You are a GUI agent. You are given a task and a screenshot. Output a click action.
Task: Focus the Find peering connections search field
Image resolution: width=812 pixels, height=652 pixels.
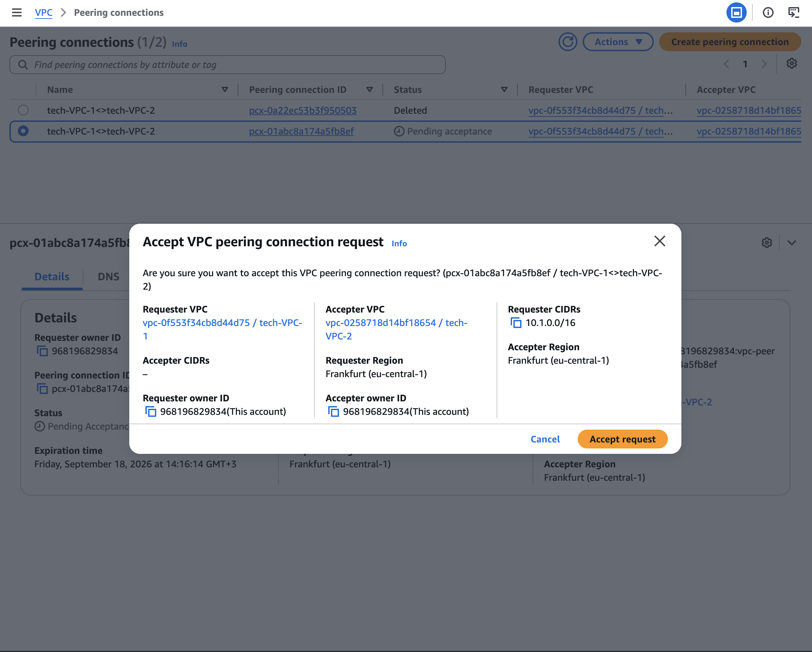point(228,65)
